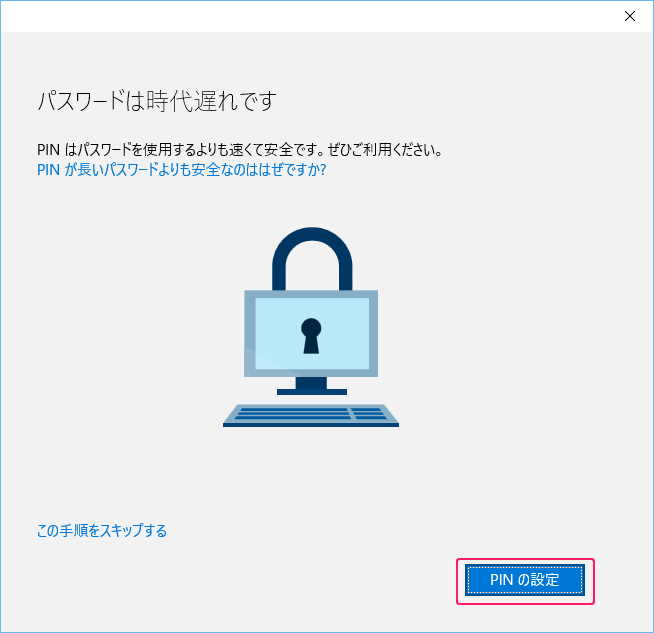Click the light-blue monitor screen area
Image resolution: width=654 pixels, height=633 pixels.
pyautogui.click(x=312, y=333)
